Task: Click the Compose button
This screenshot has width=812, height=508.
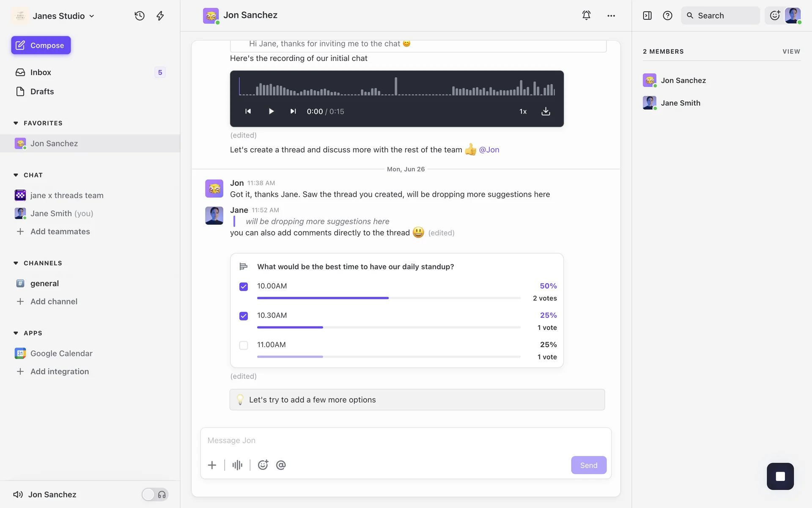Action: (41, 45)
